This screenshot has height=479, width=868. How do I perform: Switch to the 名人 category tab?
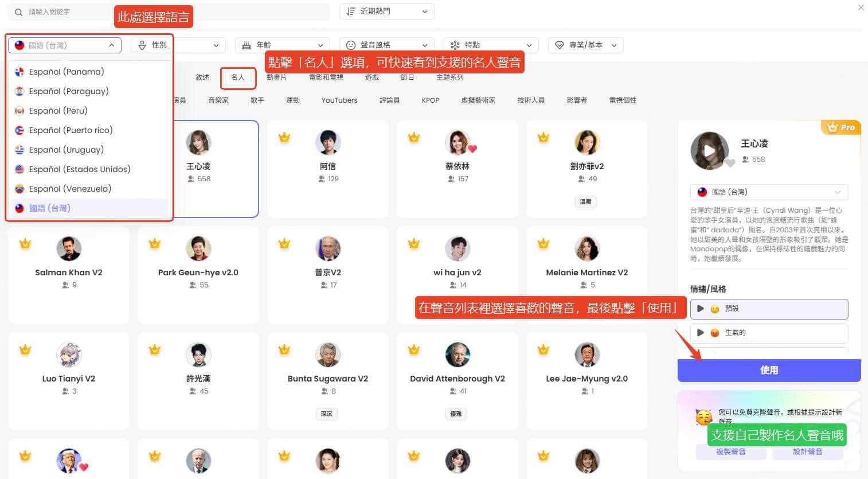coord(238,77)
